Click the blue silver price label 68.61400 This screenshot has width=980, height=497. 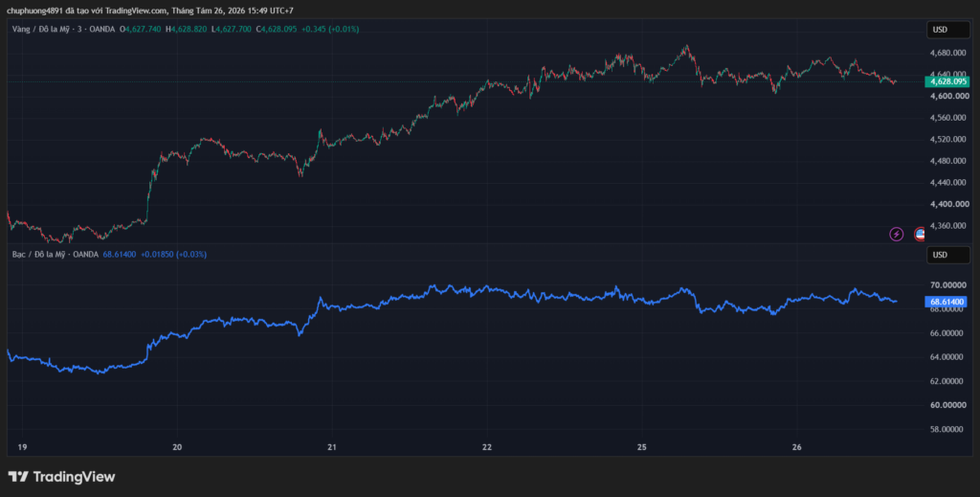(x=947, y=302)
